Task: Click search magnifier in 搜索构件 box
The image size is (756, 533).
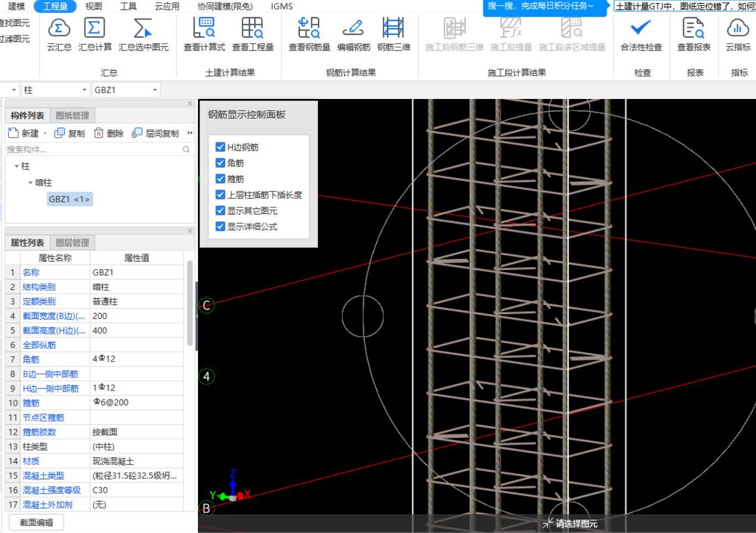Action: coord(186,149)
